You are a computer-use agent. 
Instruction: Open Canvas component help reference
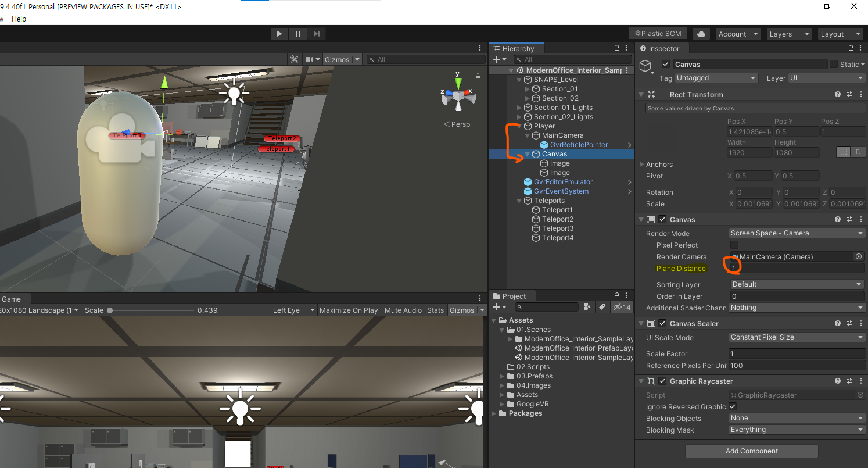click(x=838, y=219)
